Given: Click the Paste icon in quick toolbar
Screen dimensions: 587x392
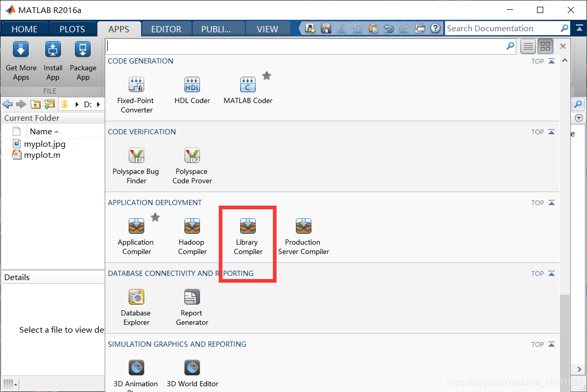Looking at the screenshot, I should pyautogui.click(x=373, y=28).
